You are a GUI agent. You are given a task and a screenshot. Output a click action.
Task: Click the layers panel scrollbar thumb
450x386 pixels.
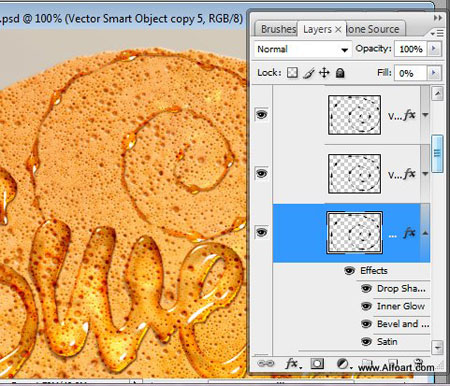pos(437,154)
